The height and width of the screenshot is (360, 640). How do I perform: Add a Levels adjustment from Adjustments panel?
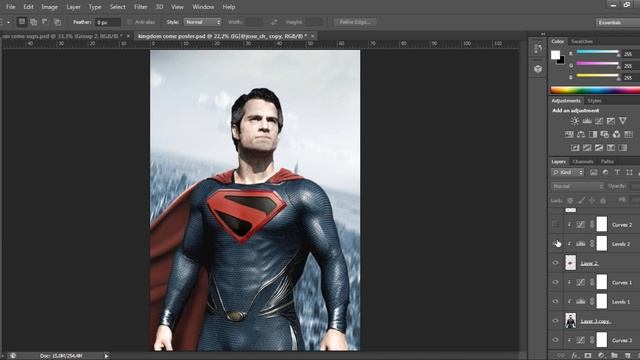point(587,121)
